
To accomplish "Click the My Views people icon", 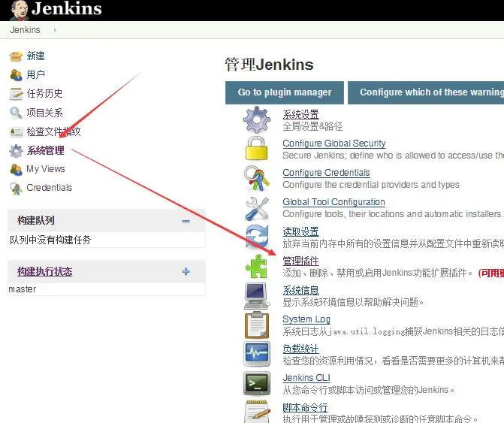I will (x=16, y=169).
